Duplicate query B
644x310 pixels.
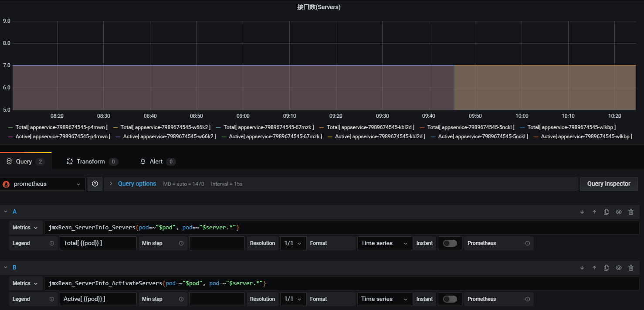coord(607,268)
